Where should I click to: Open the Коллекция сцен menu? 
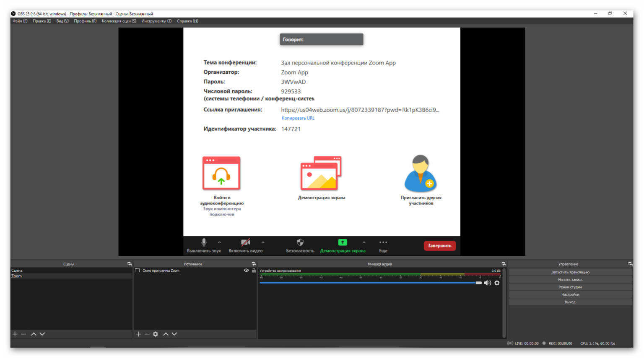119,21
